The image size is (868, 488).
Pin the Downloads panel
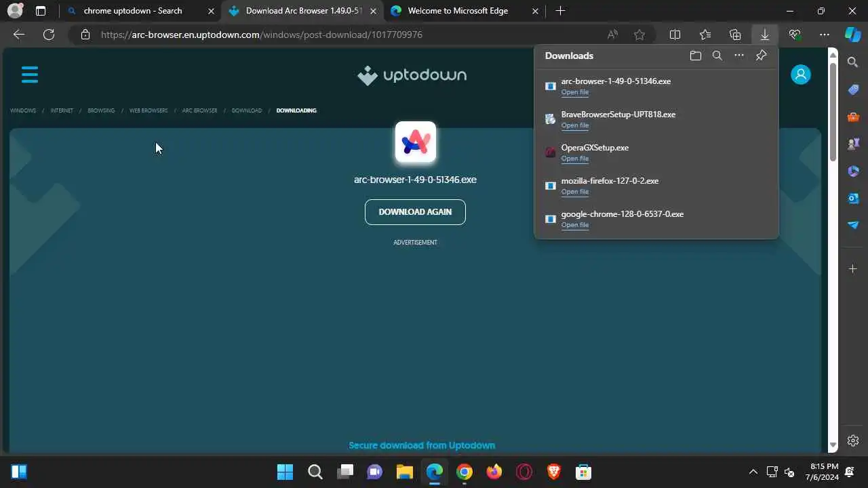[x=762, y=56]
